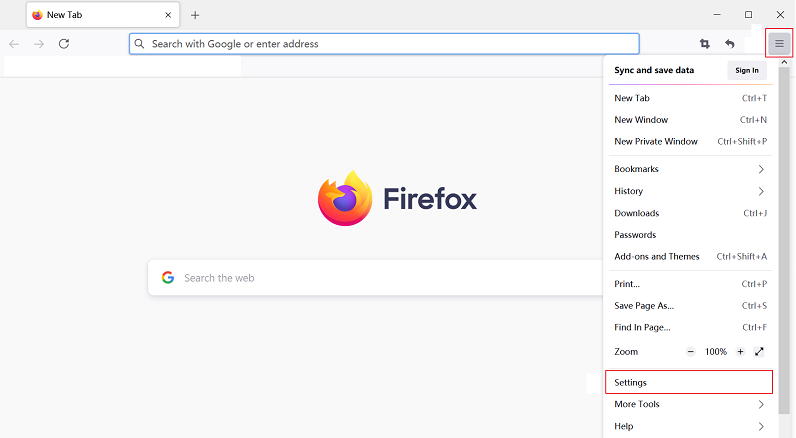Select Save Page As... entry
This screenshot has width=796, height=438.
coord(690,306)
